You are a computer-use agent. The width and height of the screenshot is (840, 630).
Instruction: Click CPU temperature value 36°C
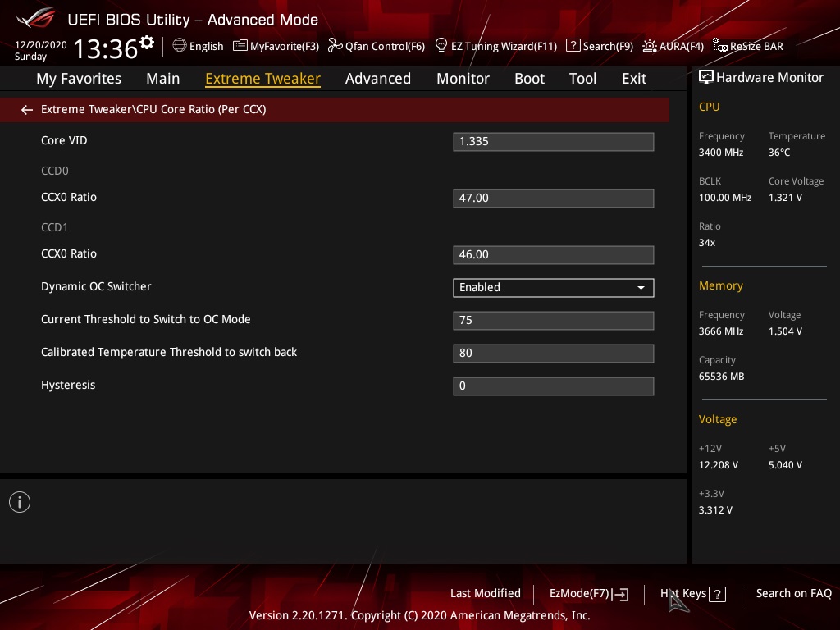779,152
